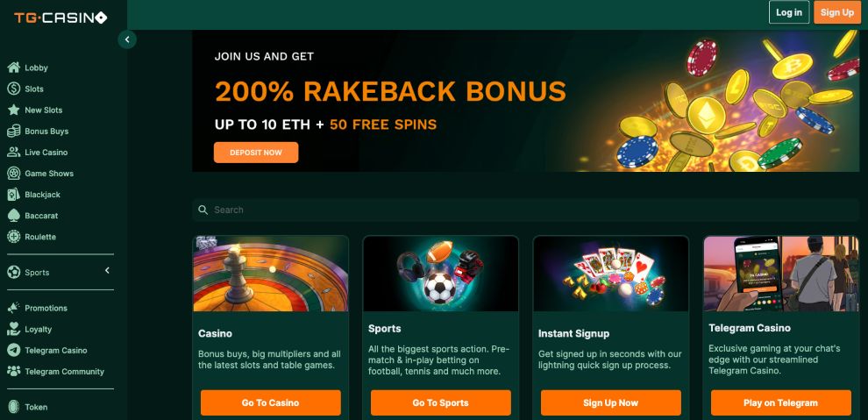Click the Casino roulette thumbnail image

(x=271, y=274)
